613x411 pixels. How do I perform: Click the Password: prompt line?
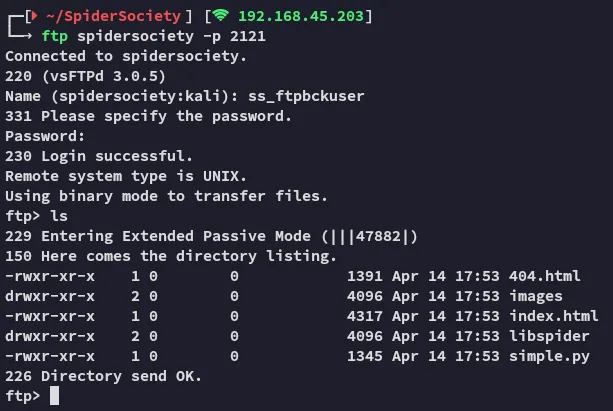[45, 136]
